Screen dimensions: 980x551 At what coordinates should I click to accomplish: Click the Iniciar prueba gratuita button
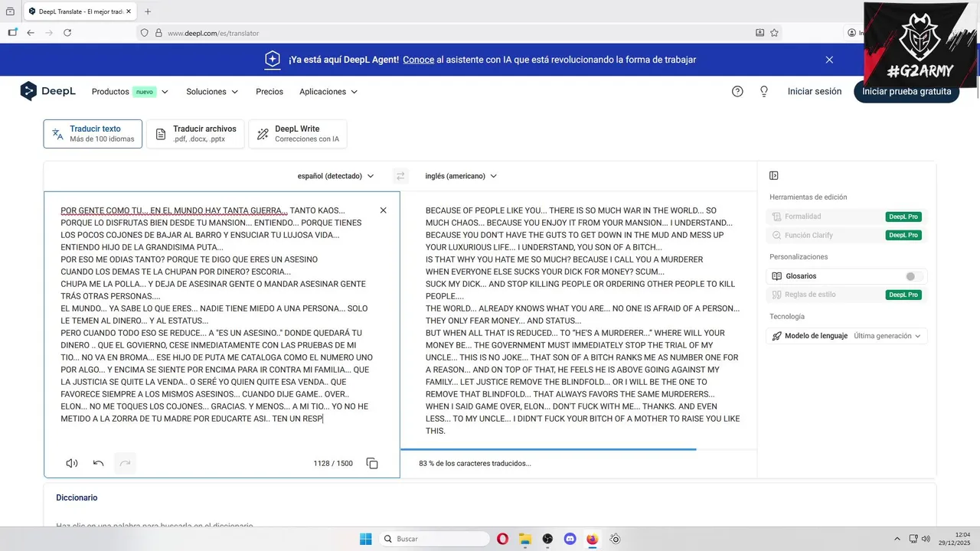[x=906, y=92]
